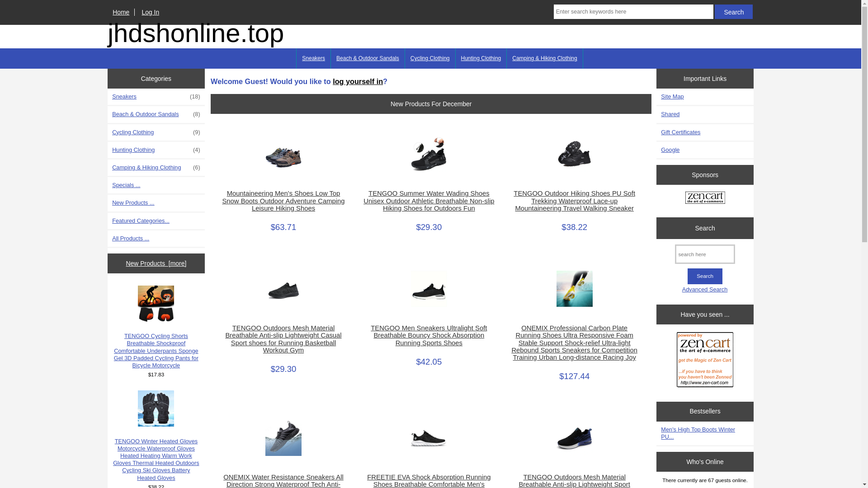Open Camping & Hiking Clothing nav item

click(x=544, y=58)
